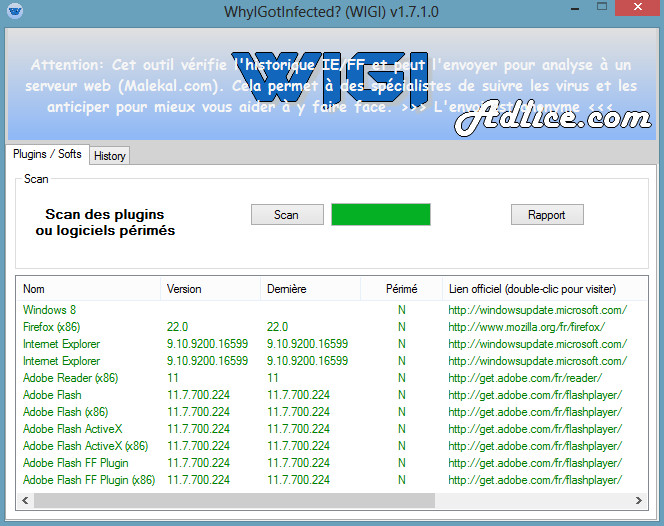
Task: Sort by the Nom column header
Action: (89, 289)
